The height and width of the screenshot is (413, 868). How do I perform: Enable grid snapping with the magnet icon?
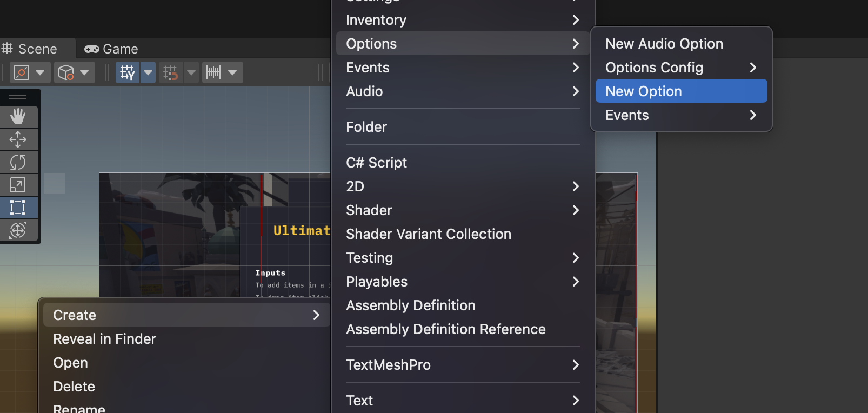point(170,72)
